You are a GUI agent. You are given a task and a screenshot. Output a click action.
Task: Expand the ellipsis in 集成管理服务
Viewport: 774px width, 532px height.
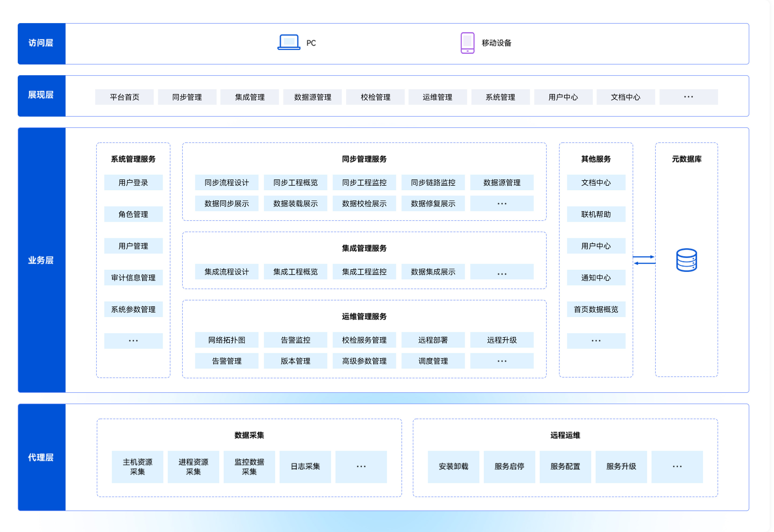tap(501, 272)
